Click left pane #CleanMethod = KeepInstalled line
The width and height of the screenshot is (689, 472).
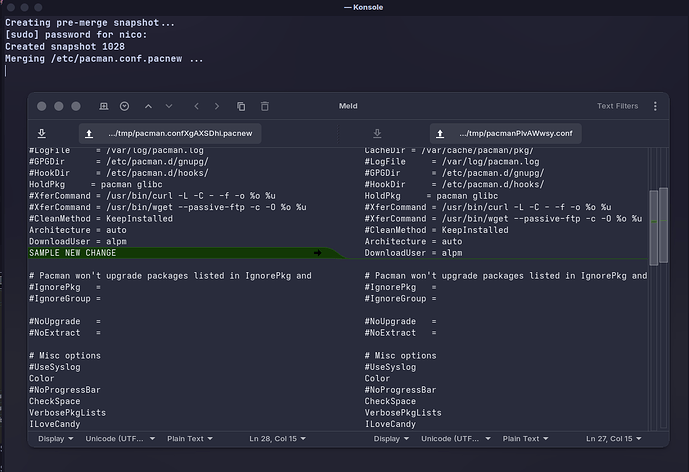[101, 218]
